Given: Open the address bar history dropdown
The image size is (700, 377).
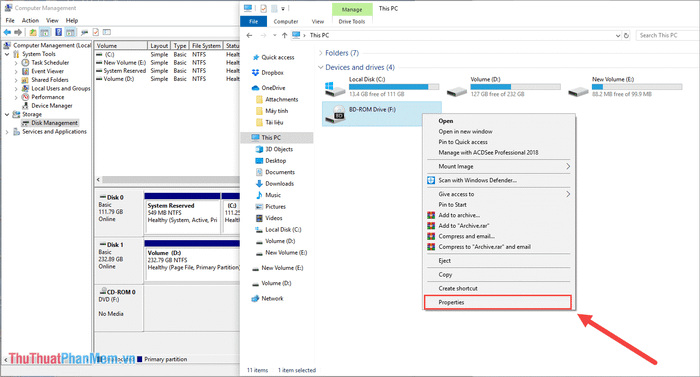Looking at the screenshot, I should pos(618,35).
